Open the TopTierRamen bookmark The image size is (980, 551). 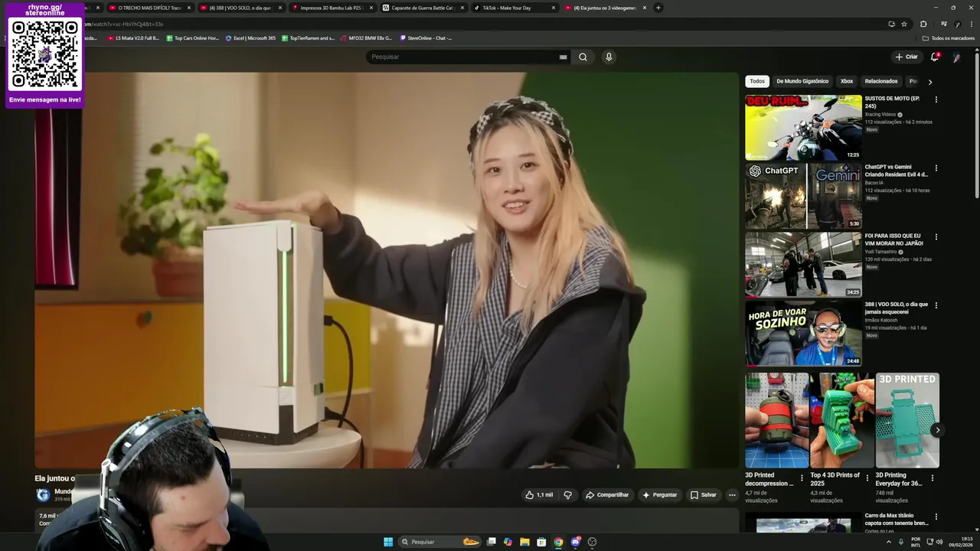(x=308, y=37)
